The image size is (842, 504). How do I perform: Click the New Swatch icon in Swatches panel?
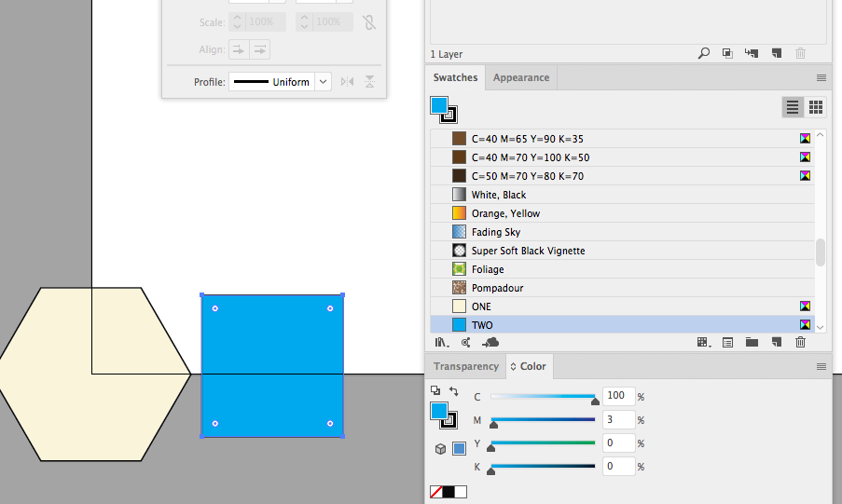[x=777, y=343]
